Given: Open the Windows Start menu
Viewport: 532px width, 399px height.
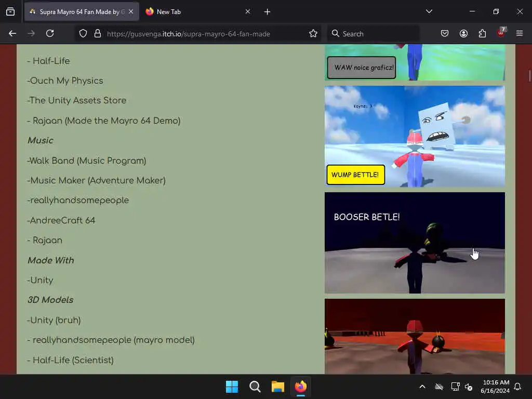Looking at the screenshot, I should tap(232, 387).
